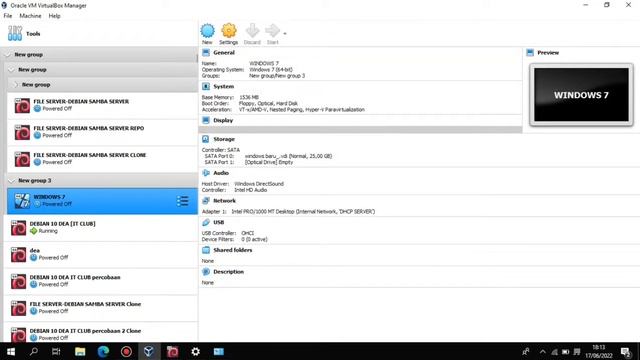Click the Display section icon
Viewport: 640px width, 360px height.
(206, 120)
